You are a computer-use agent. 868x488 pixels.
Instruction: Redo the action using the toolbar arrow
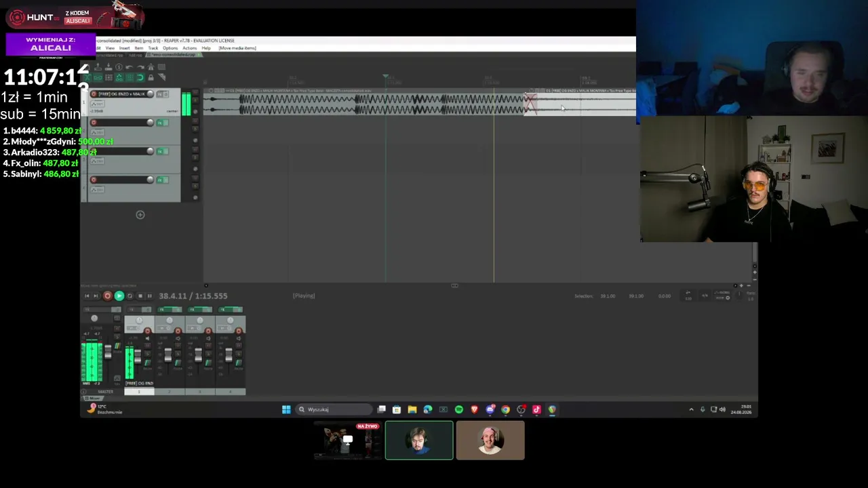(x=140, y=67)
